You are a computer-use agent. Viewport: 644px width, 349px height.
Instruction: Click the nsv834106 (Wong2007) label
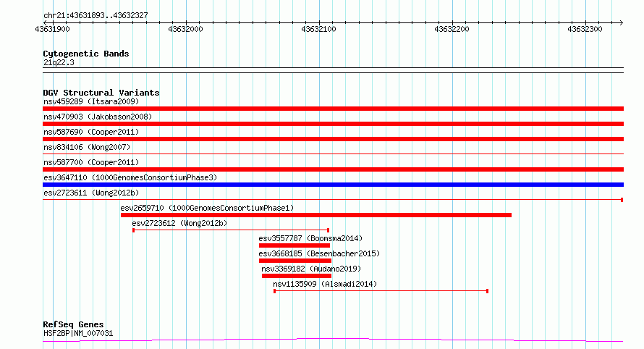[87, 147]
